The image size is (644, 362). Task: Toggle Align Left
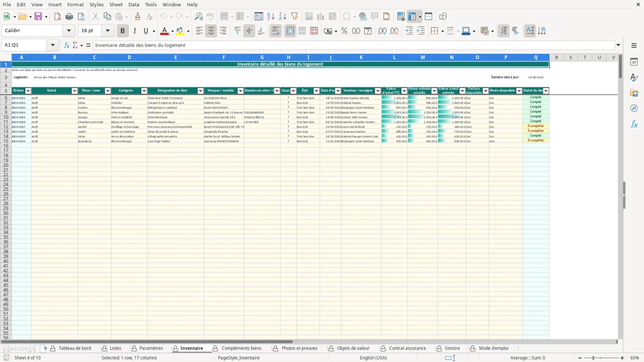pos(199,31)
